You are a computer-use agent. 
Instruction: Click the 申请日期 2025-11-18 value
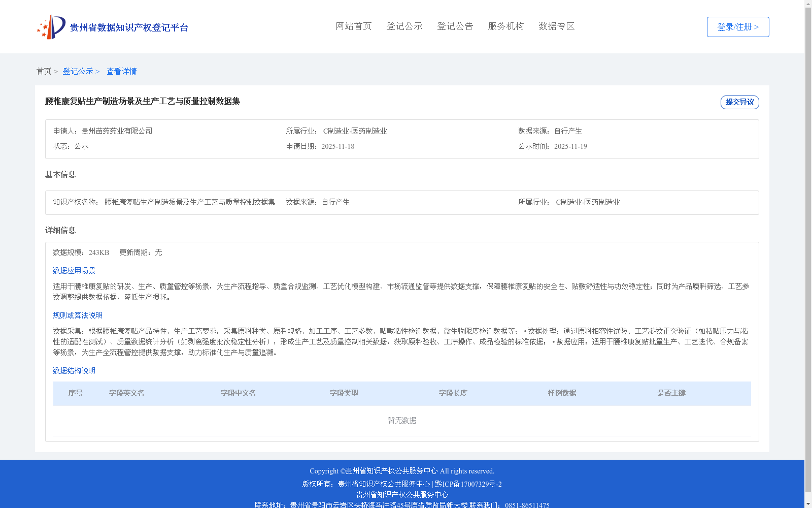click(337, 146)
